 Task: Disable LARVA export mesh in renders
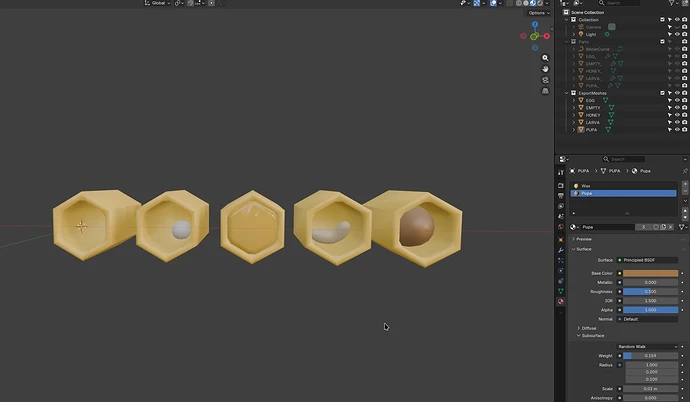(x=684, y=122)
